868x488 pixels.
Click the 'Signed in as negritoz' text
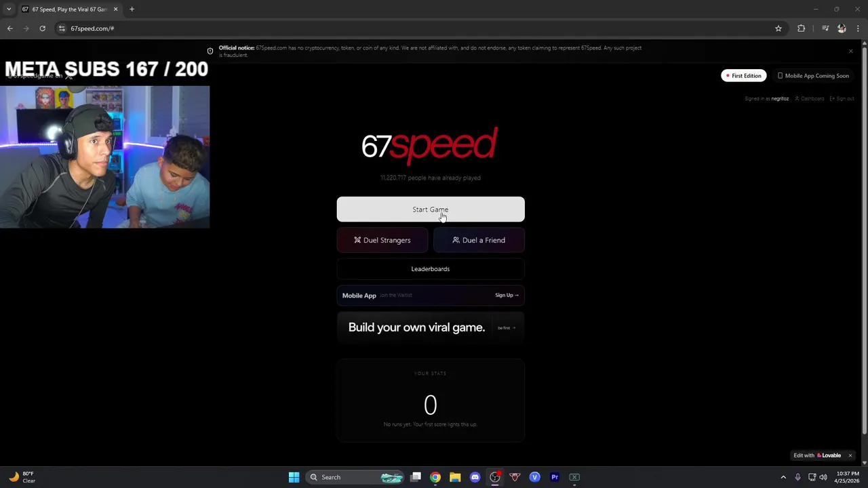(x=767, y=99)
